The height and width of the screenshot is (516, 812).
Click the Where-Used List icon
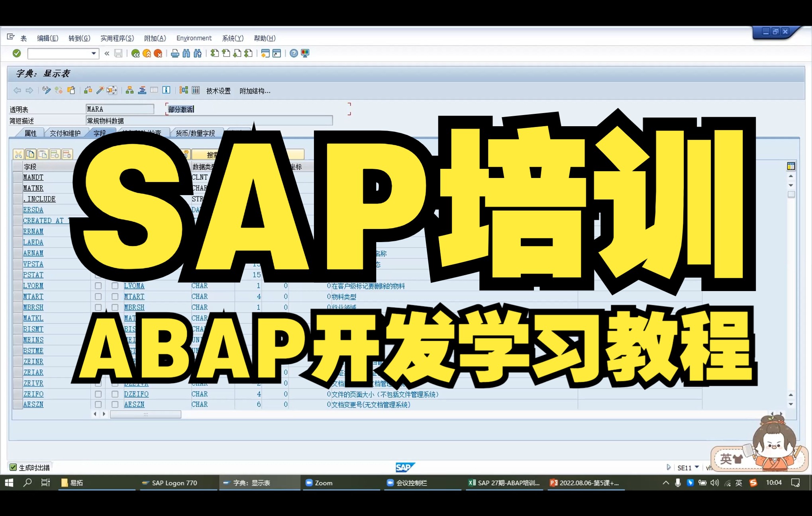click(x=112, y=90)
